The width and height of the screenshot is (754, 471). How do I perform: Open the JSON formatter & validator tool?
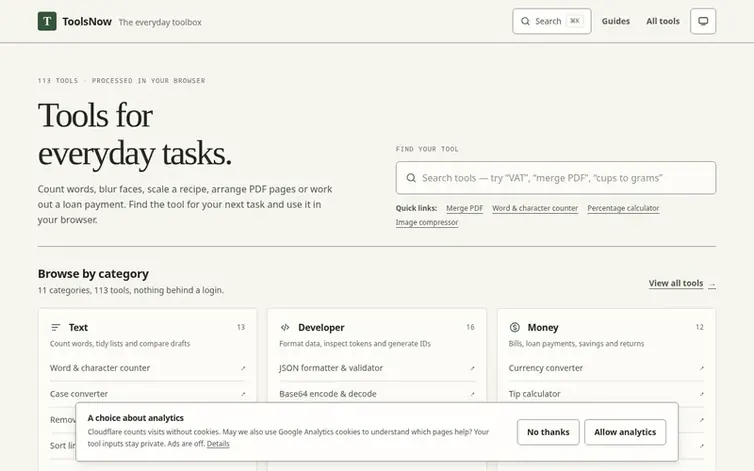click(x=377, y=368)
